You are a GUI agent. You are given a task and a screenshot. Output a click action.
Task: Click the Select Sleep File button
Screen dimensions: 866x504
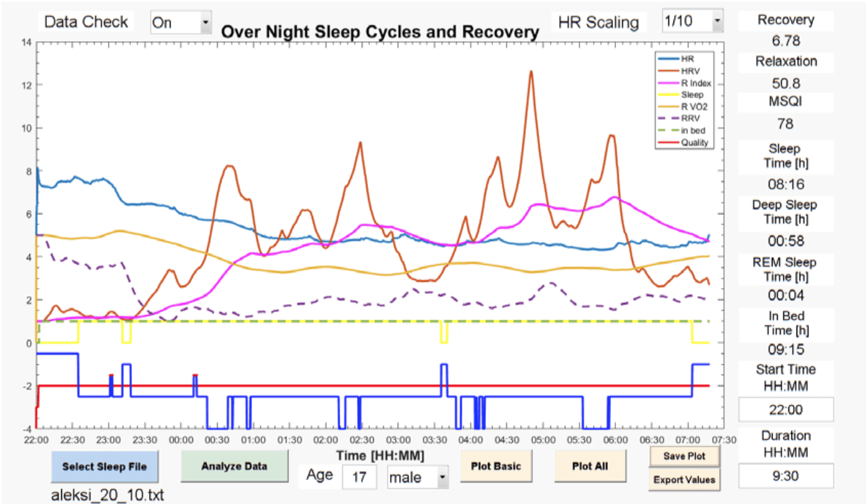click(x=104, y=467)
